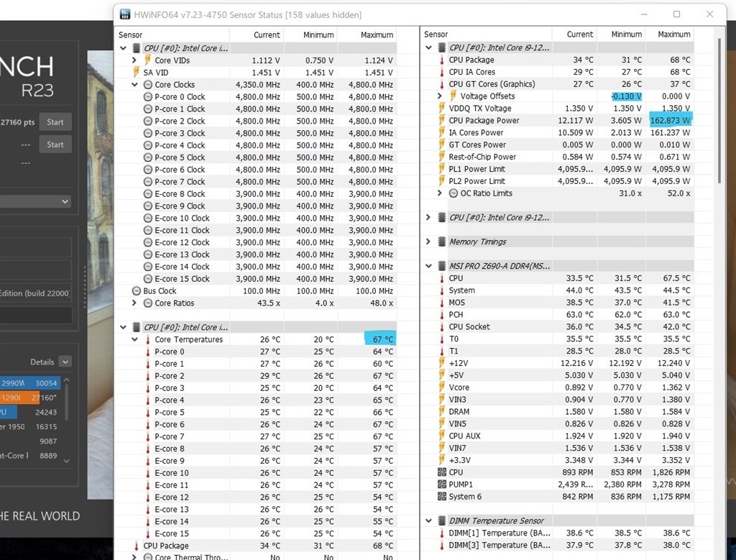Click the CPU Package Power bolt icon
The height and width of the screenshot is (560, 736).
pos(442,120)
